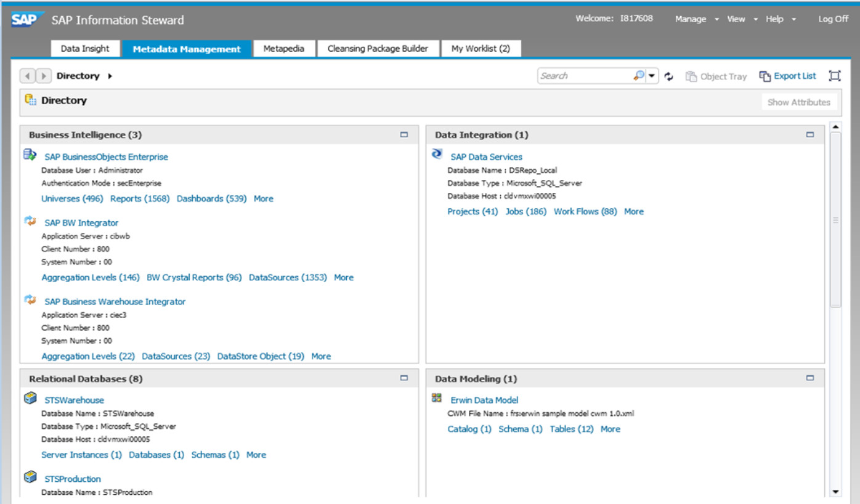Screen dimensions: 860x504
Task: Click the Show Attributes button
Action: (x=799, y=102)
